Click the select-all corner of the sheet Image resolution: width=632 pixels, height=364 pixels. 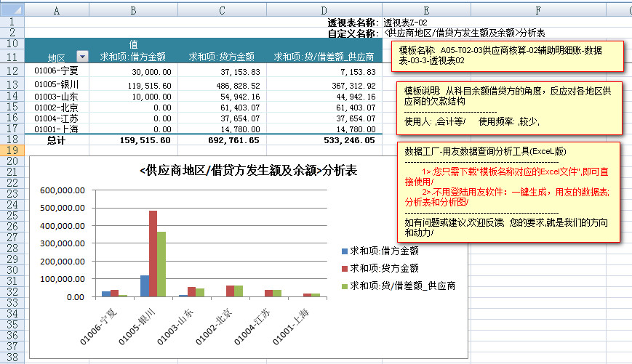pyautogui.click(x=12, y=11)
